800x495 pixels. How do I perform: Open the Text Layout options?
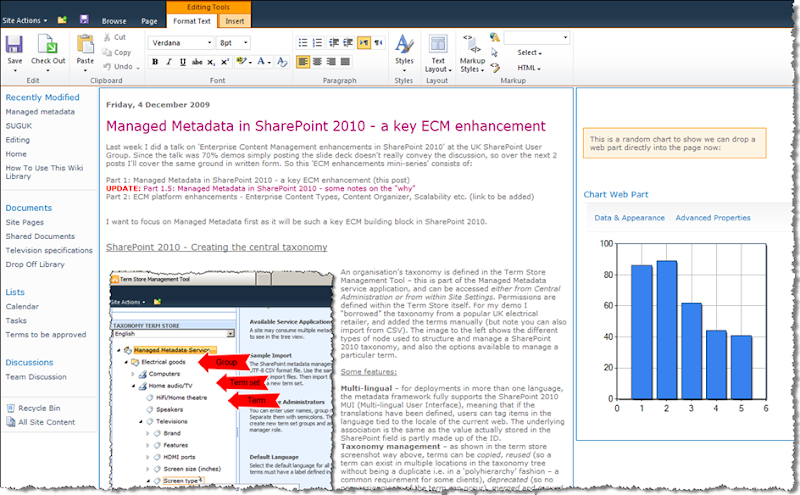(x=438, y=54)
